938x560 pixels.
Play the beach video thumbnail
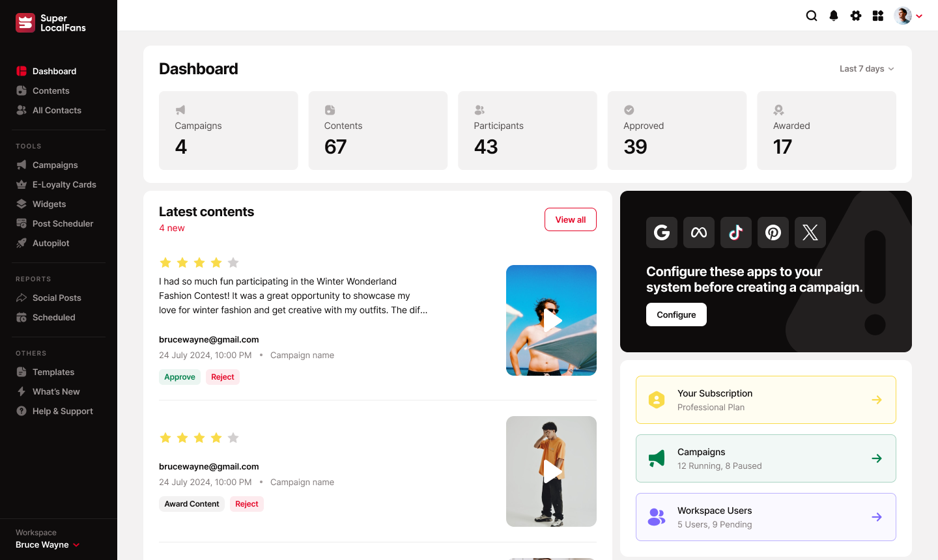[x=551, y=320]
